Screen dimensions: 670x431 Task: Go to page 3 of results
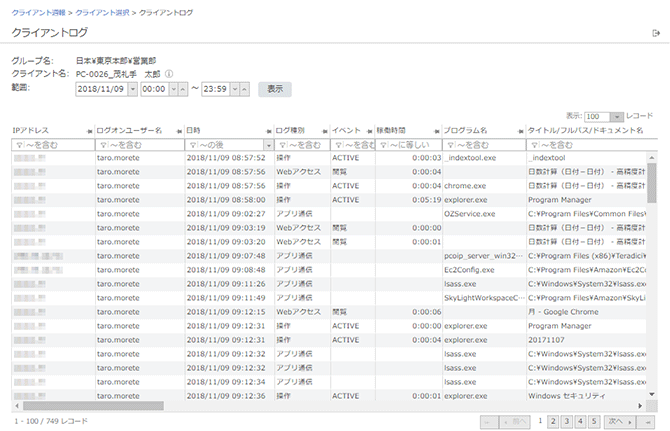click(x=567, y=422)
